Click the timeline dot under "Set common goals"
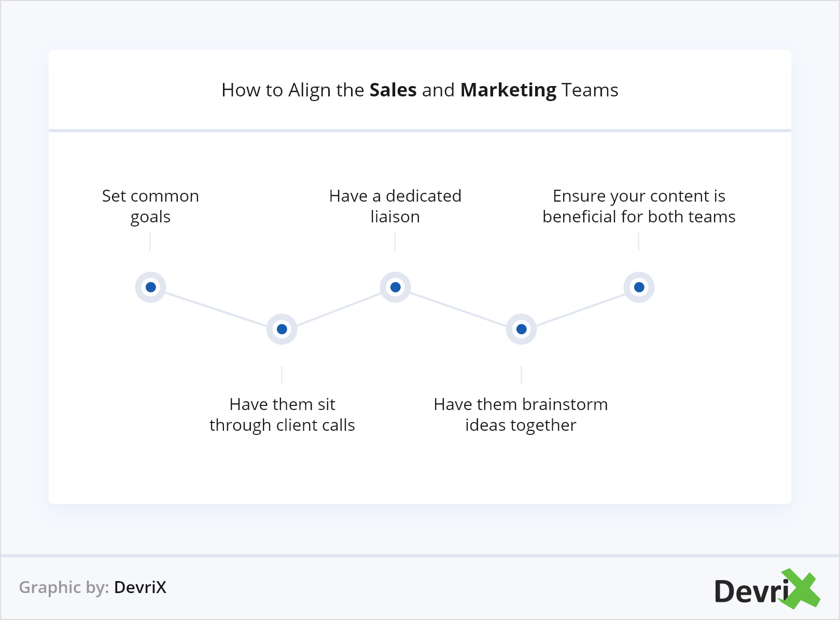The height and width of the screenshot is (620, 840). (x=151, y=287)
